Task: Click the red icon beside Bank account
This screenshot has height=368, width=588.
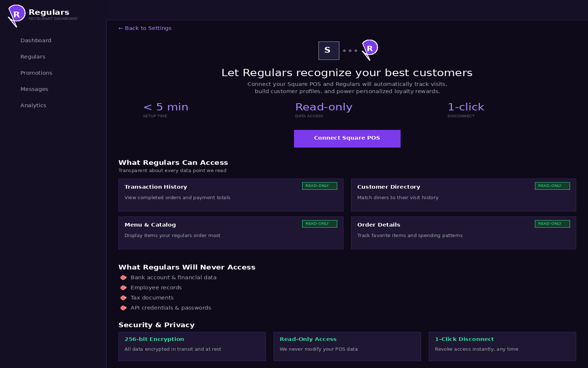Action: (123, 278)
